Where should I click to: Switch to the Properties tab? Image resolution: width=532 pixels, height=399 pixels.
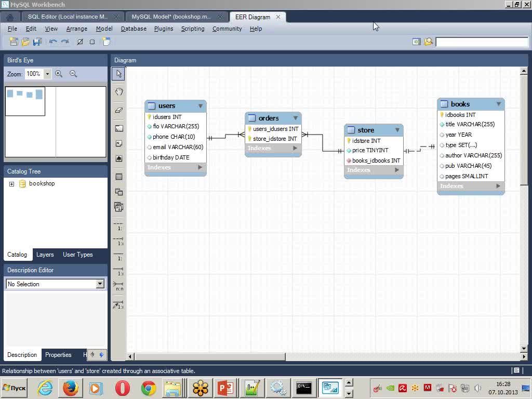[x=58, y=354]
